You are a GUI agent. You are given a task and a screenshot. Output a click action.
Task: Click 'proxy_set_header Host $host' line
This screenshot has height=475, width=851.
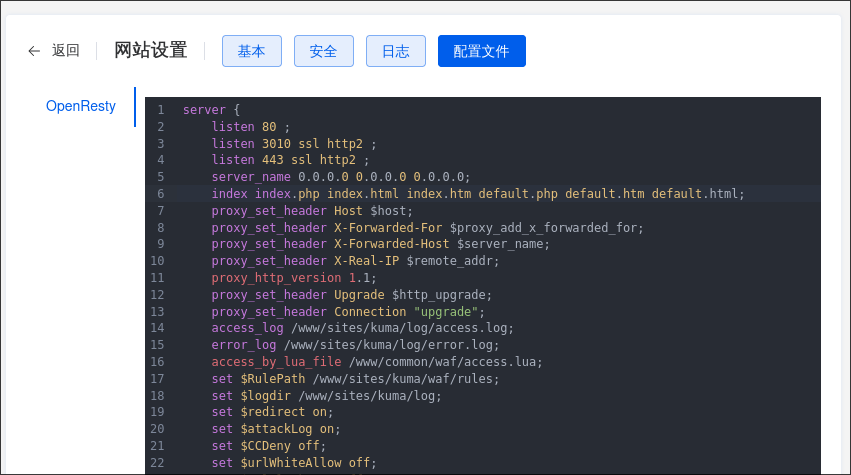pyautogui.click(x=312, y=211)
